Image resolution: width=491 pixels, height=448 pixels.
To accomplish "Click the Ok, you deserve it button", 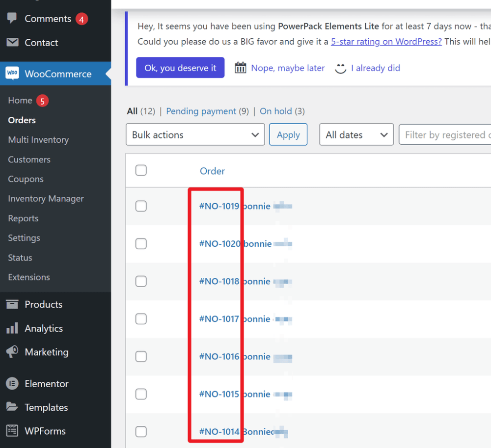I will click(x=180, y=68).
